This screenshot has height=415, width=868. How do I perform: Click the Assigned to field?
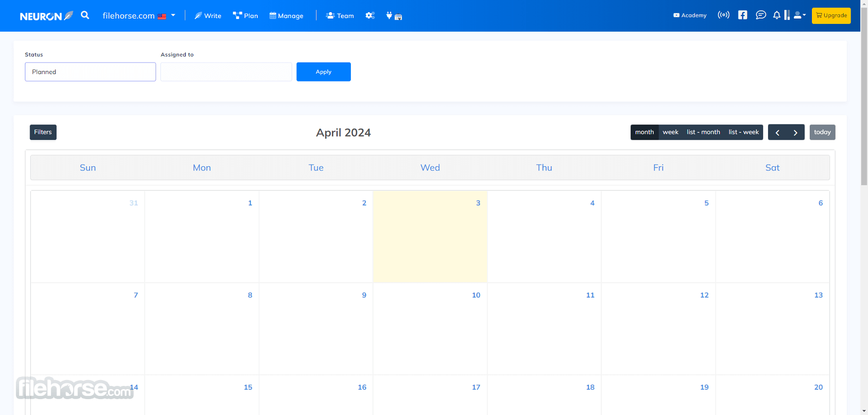pos(226,72)
